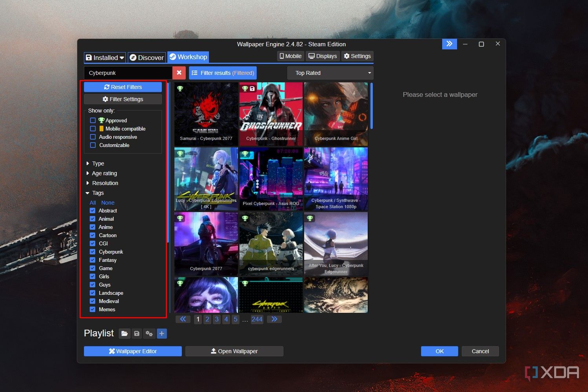Viewport: 588px width, 392px height.
Task: Open the playlist folder icon
Action: pyautogui.click(x=124, y=334)
